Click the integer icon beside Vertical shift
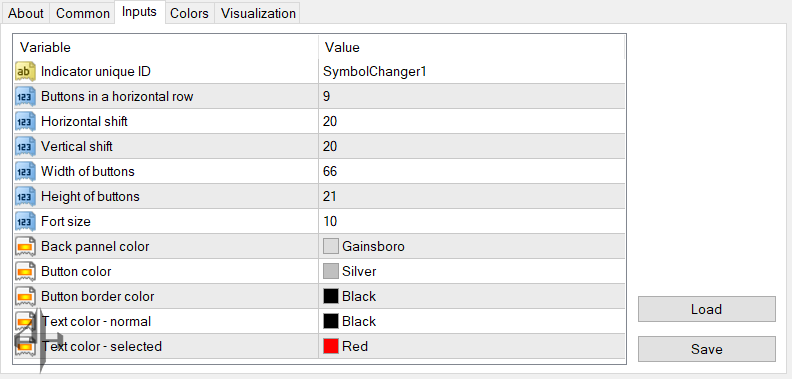Image resolution: width=792 pixels, height=379 pixels. (25, 147)
